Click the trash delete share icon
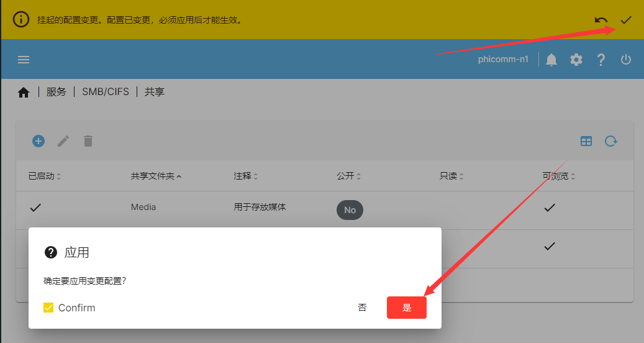Image resolution: width=644 pixels, height=343 pixels. (88, 141)
